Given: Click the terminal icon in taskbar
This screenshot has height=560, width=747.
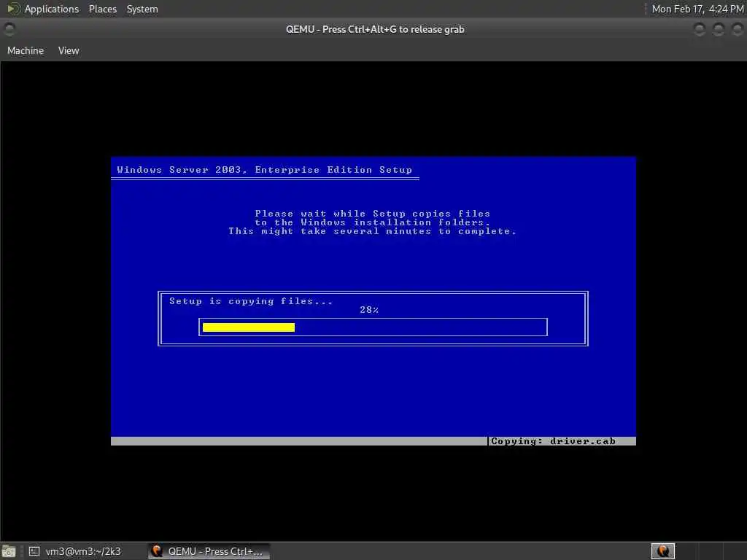Looking at the screenshot, I should tap(34, 551).
